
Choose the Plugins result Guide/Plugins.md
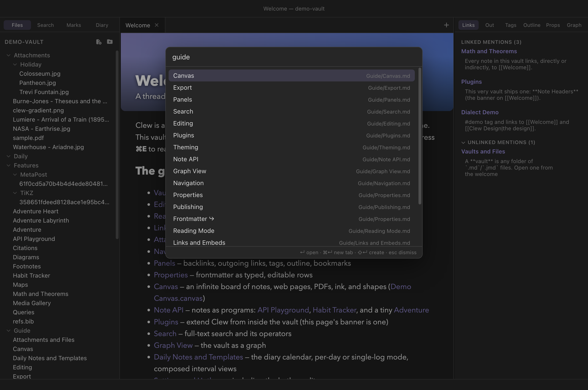(x=292, y=135)
